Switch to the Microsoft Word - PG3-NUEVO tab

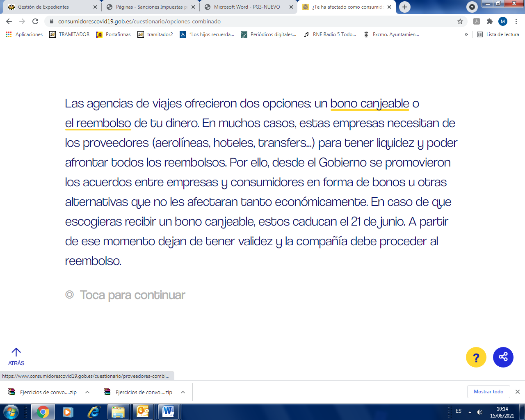point(247,7)
